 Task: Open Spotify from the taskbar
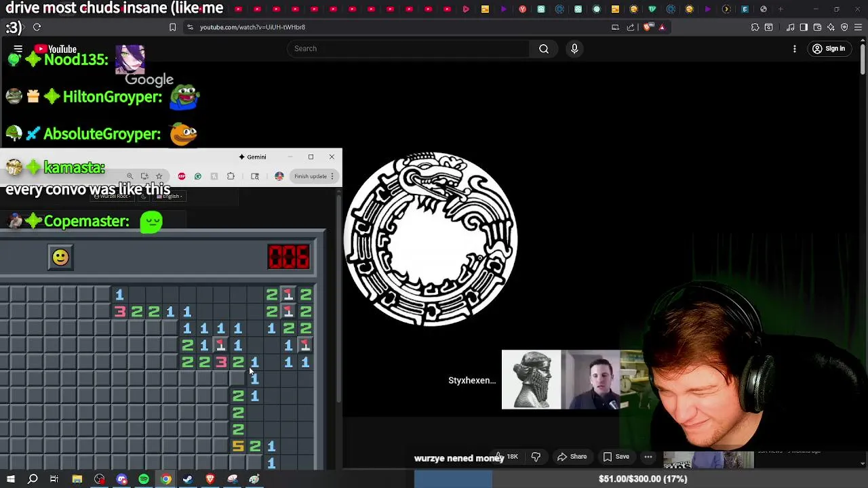(144, 479)
